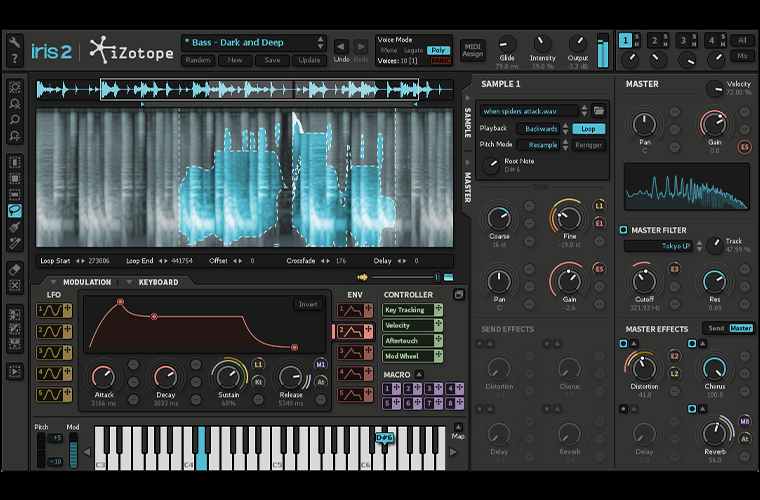This screenshot has width=760, height=500.
Task: Open the help question mark icon
Action: tap(15, 59)
